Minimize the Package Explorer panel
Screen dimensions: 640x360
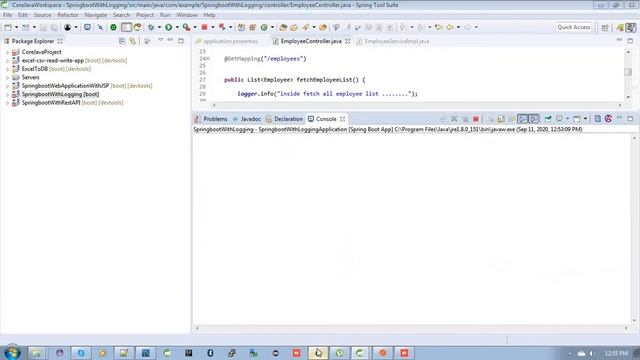170,40
